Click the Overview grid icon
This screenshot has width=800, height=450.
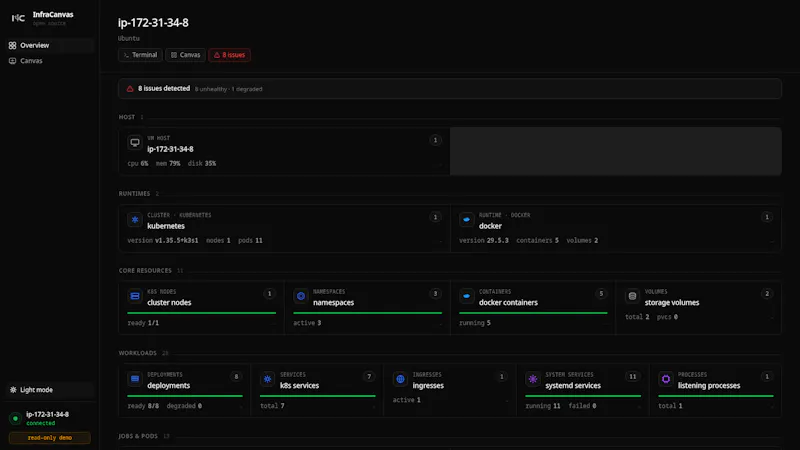tap(12, 45)
